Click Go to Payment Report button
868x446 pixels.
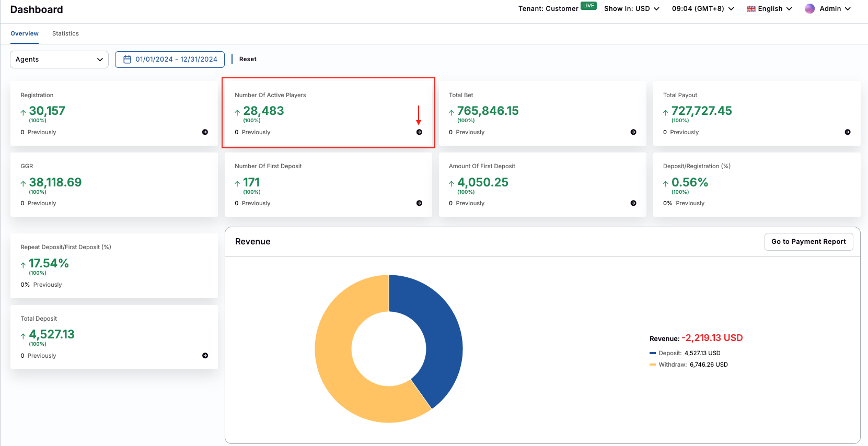(x=808, y=242)
